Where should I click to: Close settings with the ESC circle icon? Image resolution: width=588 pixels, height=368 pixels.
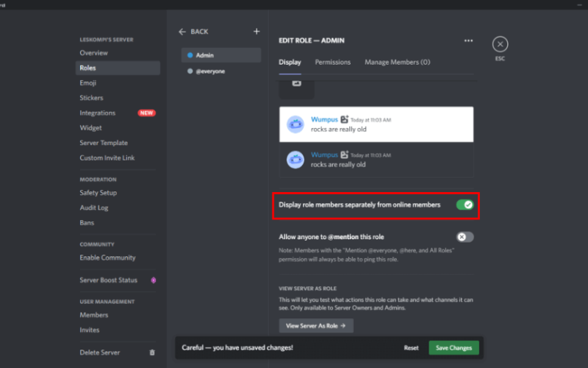[500, 44]
